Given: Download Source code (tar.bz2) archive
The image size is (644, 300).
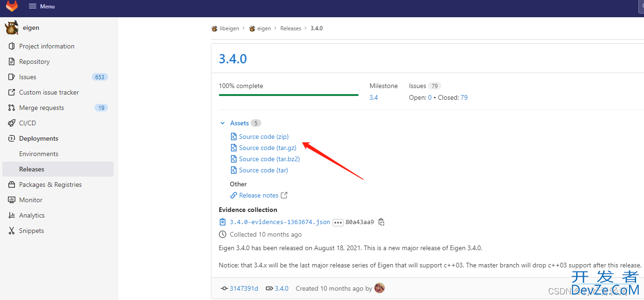Looking at the screenshot, I should point(269,159).
